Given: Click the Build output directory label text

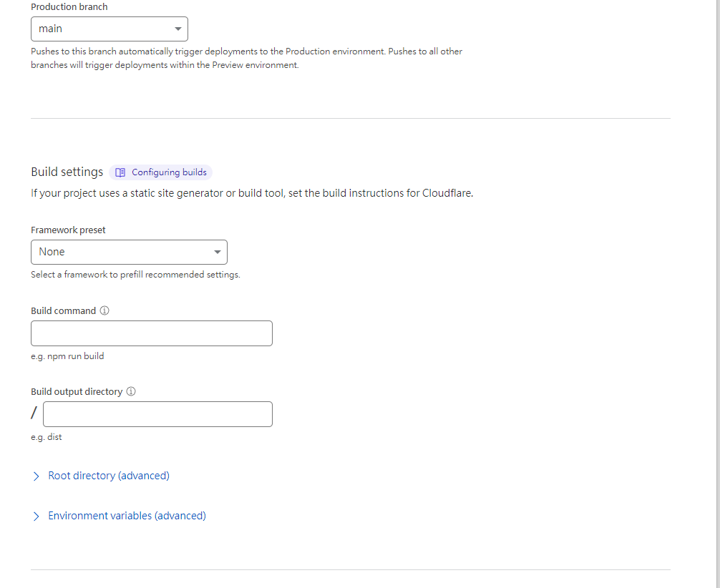Looking at the screenshot, I should tap(77, 392).
